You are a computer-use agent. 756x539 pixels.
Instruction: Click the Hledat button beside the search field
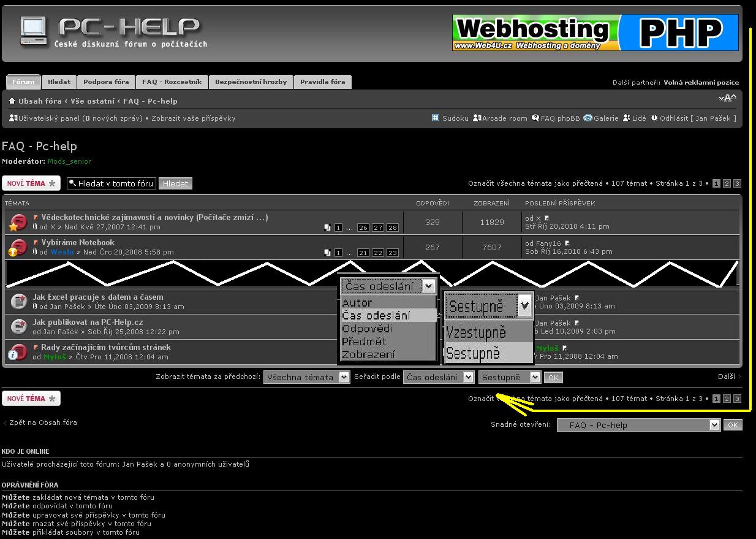(x=175, y=183)
